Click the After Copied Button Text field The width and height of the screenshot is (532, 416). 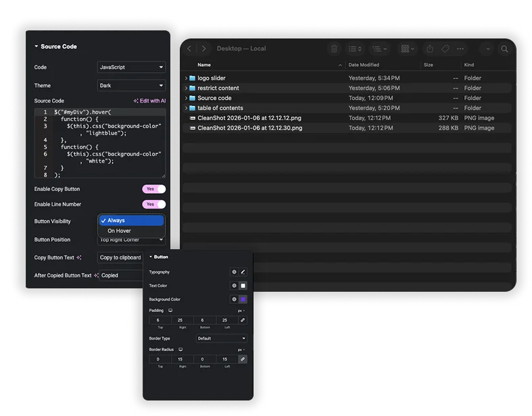tap(120, 276)
